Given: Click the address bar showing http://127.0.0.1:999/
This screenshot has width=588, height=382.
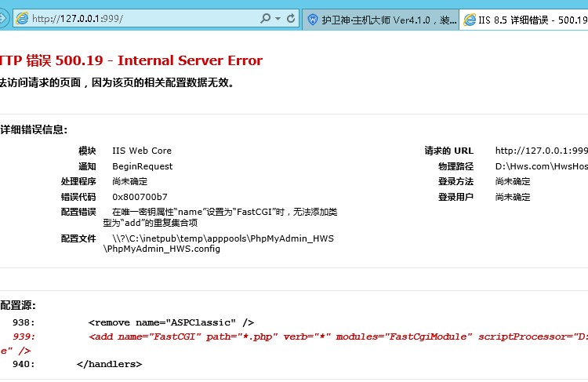Looking at the screenshot, I should pos(141,18).
